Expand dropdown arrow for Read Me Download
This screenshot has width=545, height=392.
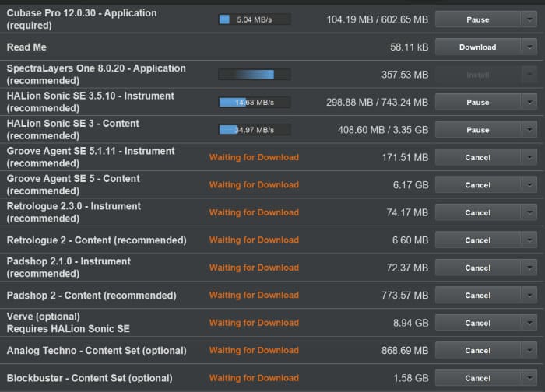529,47
